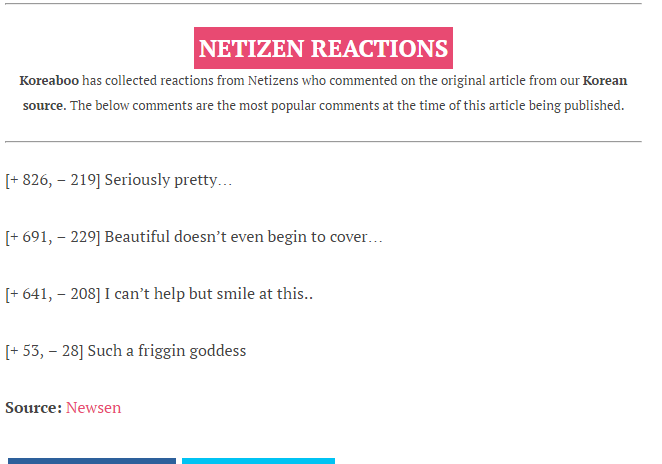Screen dimensions: 662x464
Task: Click the bold 'Source:' label
Action: 34,408
